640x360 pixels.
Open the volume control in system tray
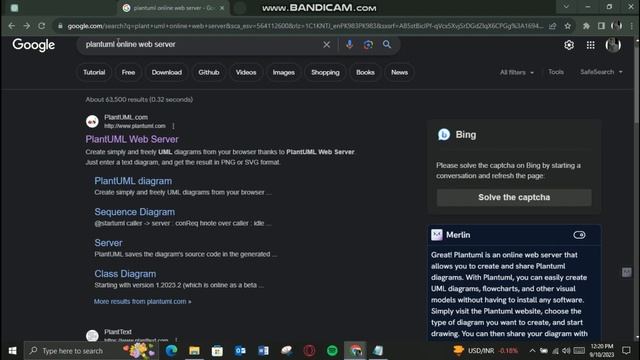click(566, 351)
